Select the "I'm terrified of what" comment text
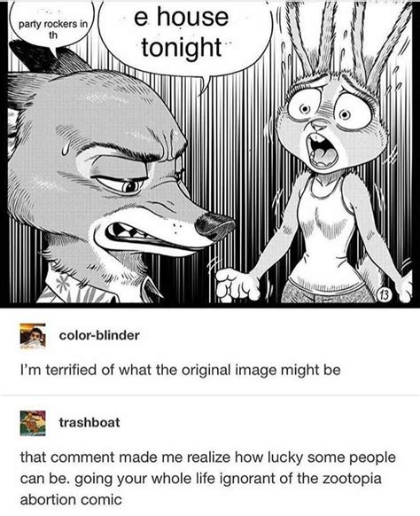 tap(180, 371)
